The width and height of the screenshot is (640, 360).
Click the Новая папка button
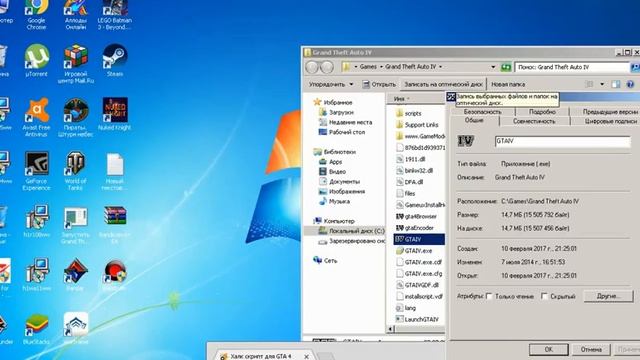(508, 84)
